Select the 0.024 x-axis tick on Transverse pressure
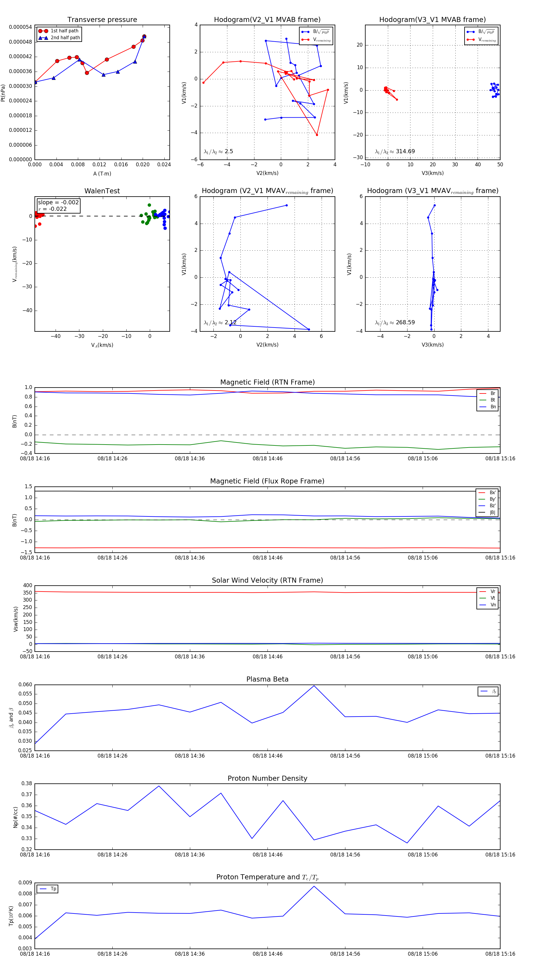This screenshot has height=980, width=535. point(164,165)
